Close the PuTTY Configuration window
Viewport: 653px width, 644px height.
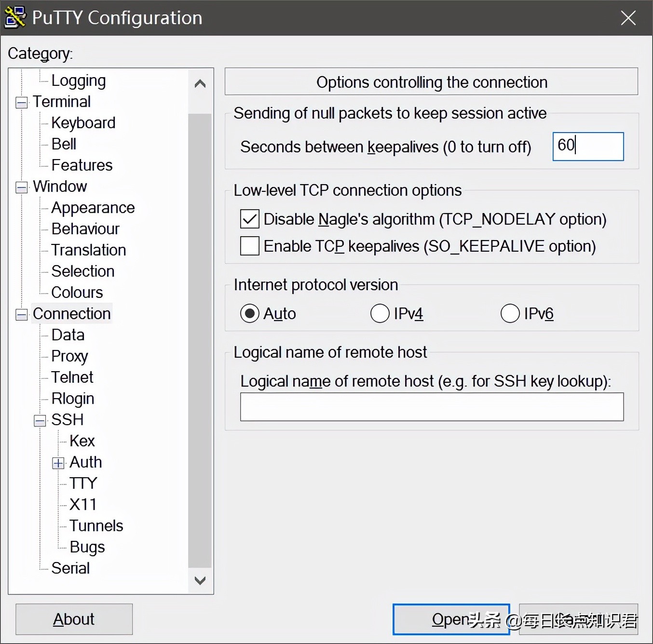tap(628, 18)
